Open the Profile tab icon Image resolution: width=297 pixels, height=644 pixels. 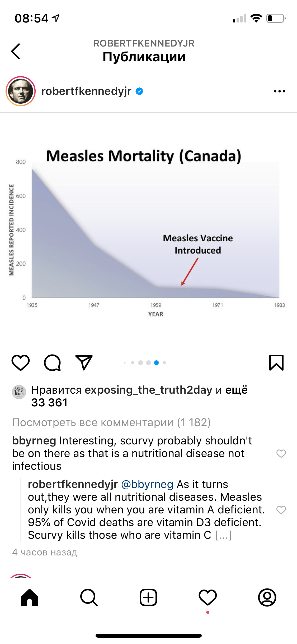click(x=267, y=597)
